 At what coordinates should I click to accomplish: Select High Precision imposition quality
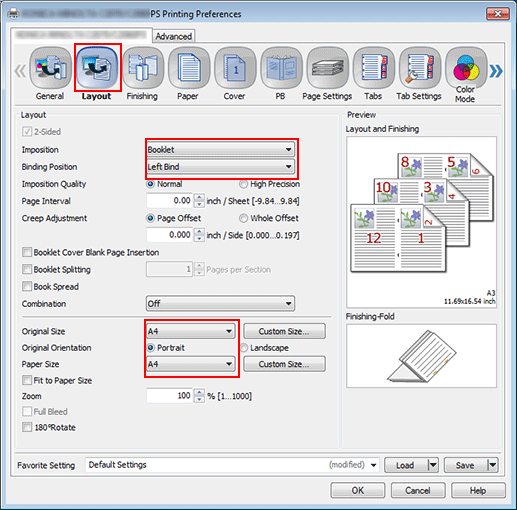pyautogui.click(x=243, y=184)
